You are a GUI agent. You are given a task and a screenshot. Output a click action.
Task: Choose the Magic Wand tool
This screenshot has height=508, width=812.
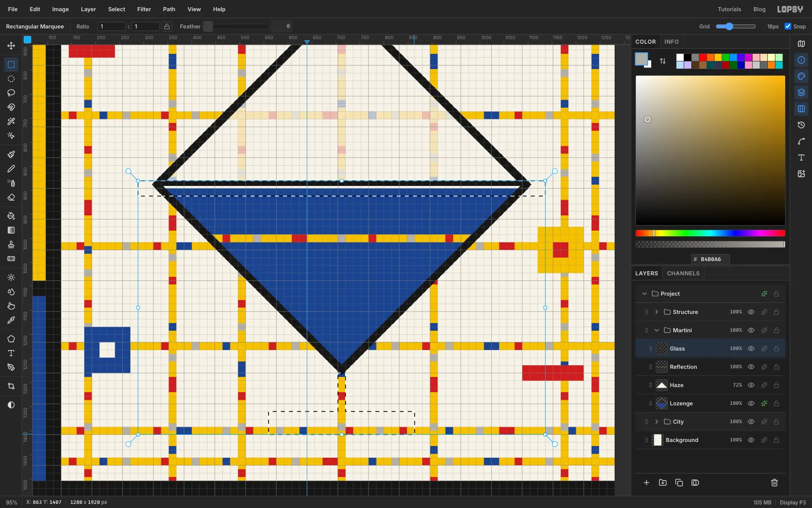11,121
